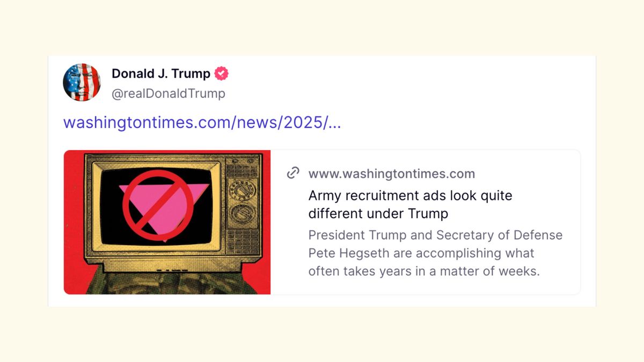Click the chain link icon
Screen dimensions: 644x362
[293, 173]
